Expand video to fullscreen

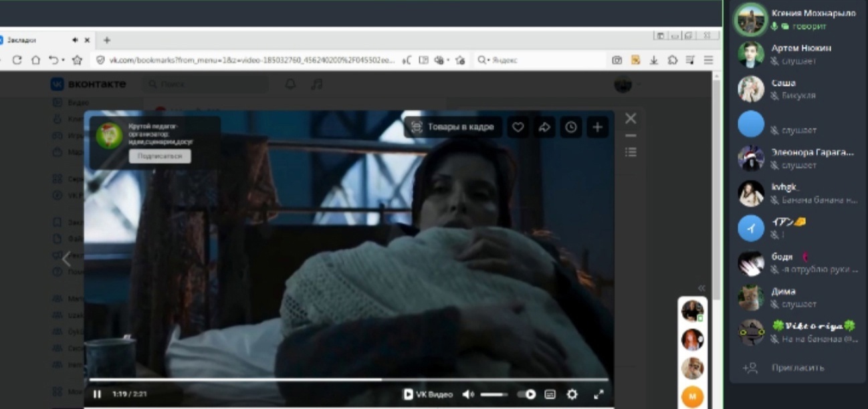pyautogui.click(x=599, y=394)
